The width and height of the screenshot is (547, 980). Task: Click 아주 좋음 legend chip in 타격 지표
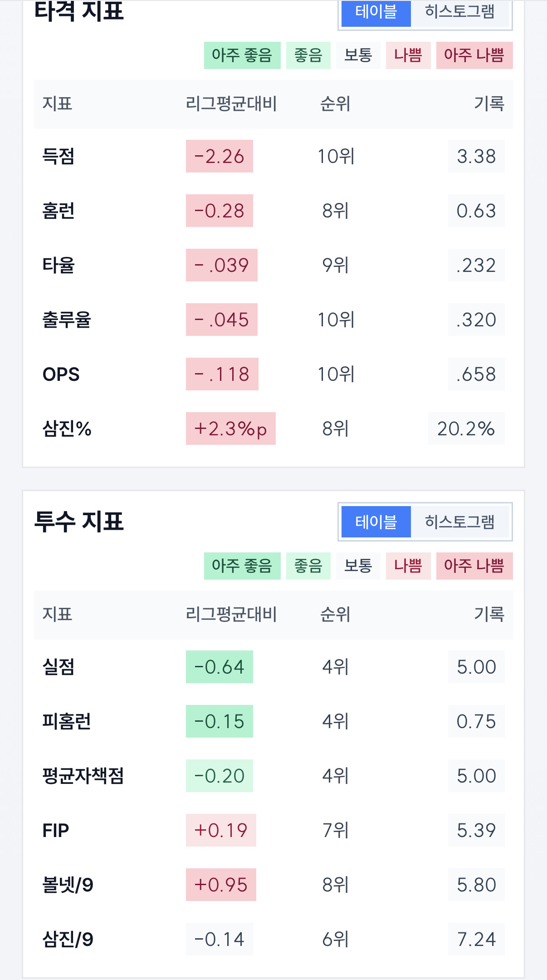click(x=242, y=55)
